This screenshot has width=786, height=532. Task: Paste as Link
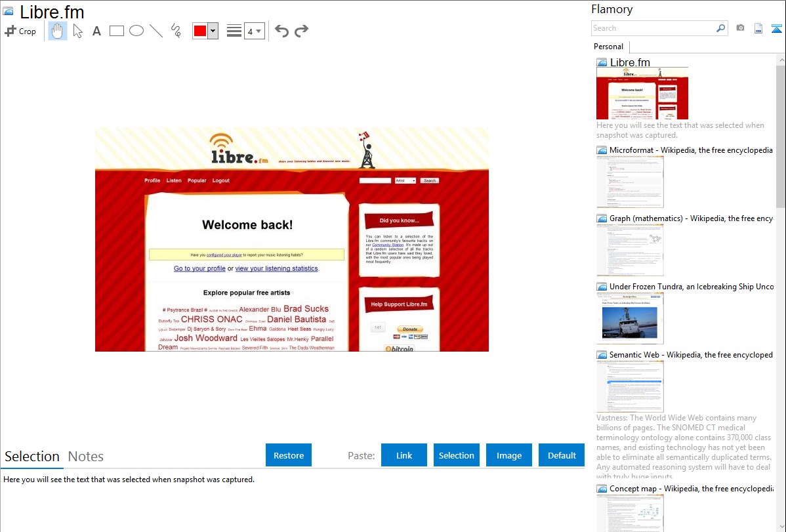point(404,455)
